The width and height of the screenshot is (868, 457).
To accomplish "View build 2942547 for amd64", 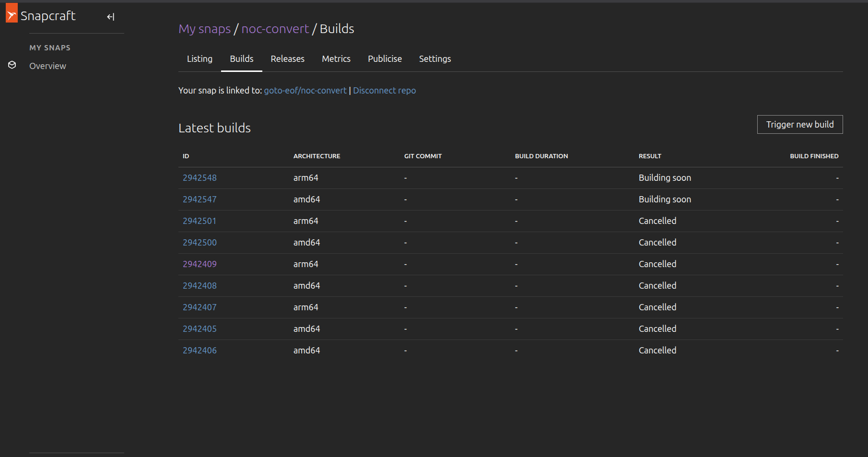I will pos(199,199).
